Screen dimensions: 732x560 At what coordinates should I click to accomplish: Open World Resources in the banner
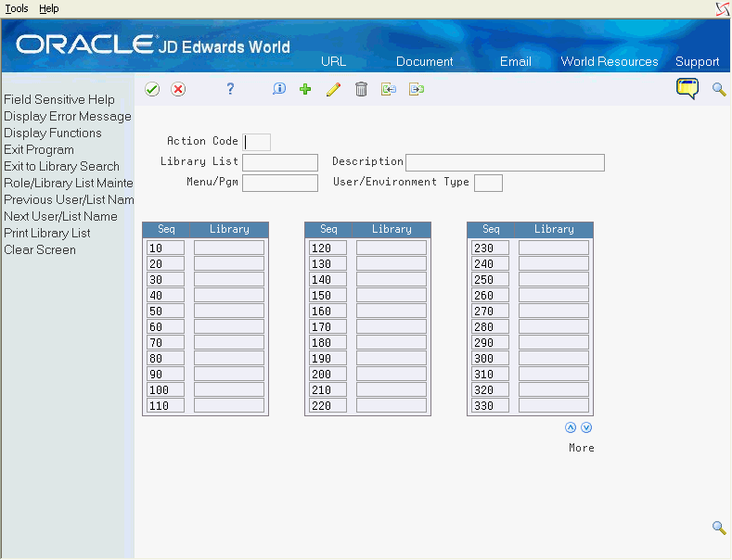(610, 61)
